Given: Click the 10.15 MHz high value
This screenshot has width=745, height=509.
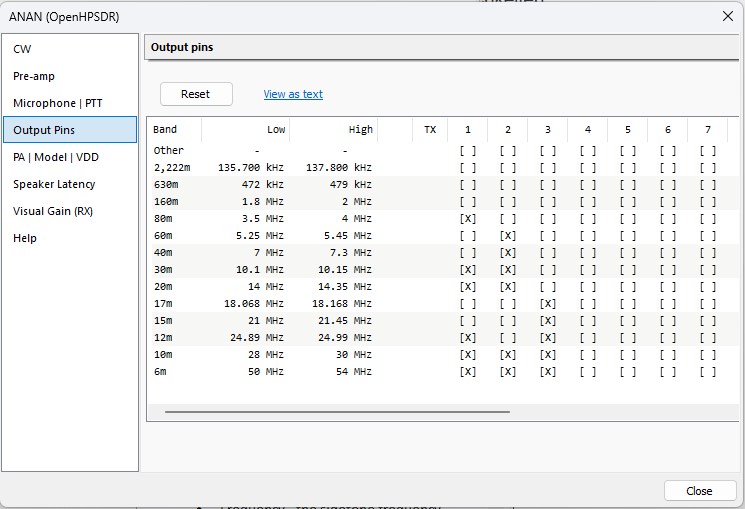Looking at the screenshot, I should click(x=345, y=269).
